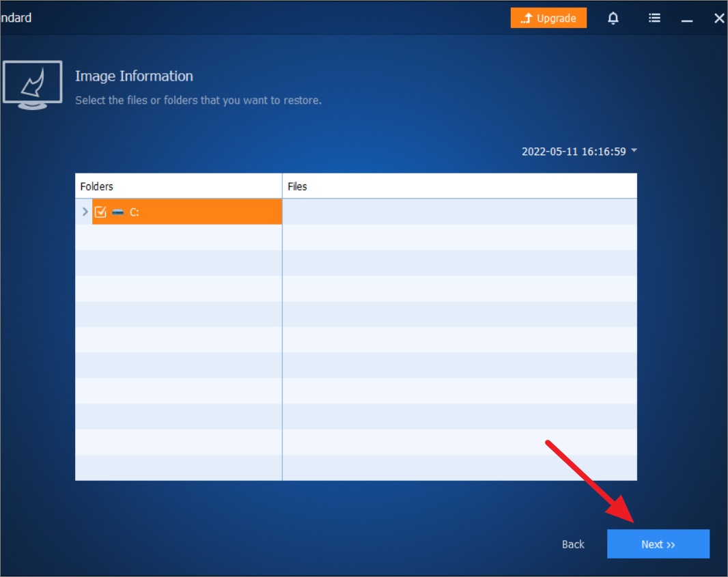Click the orange Upgrade button in title bar
728x577 pixels.
tap(548, 18)
